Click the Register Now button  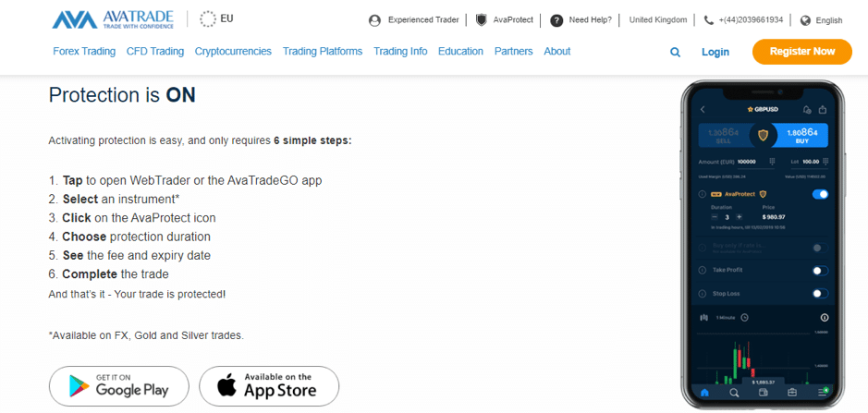pos(802,52)
